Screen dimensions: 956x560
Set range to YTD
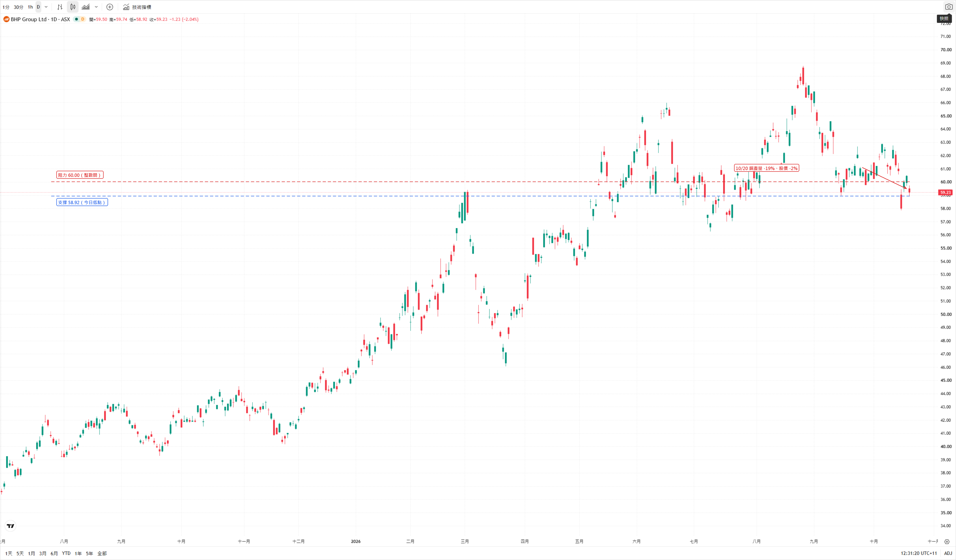point(66,554)
